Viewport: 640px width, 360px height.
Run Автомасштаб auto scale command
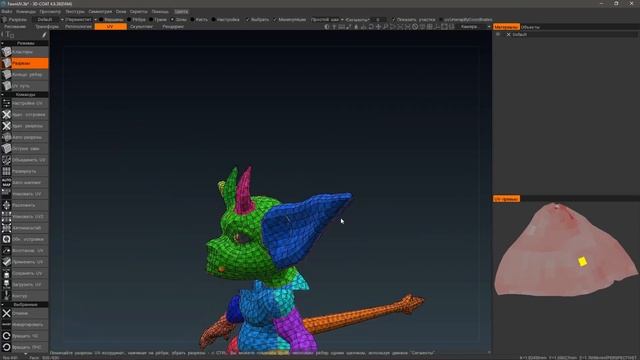click(24, 228)
